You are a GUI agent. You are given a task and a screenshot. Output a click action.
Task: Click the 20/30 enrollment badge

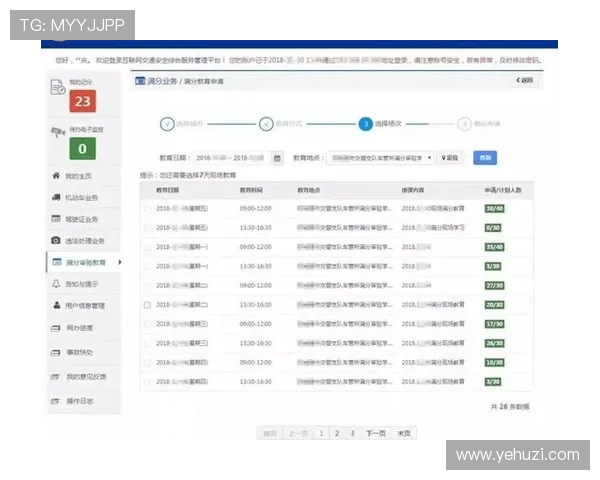494,305
